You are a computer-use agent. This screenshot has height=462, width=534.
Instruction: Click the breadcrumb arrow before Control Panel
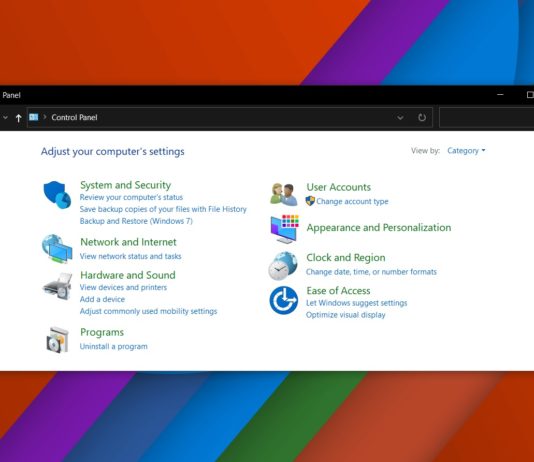(x=45, y=117)
